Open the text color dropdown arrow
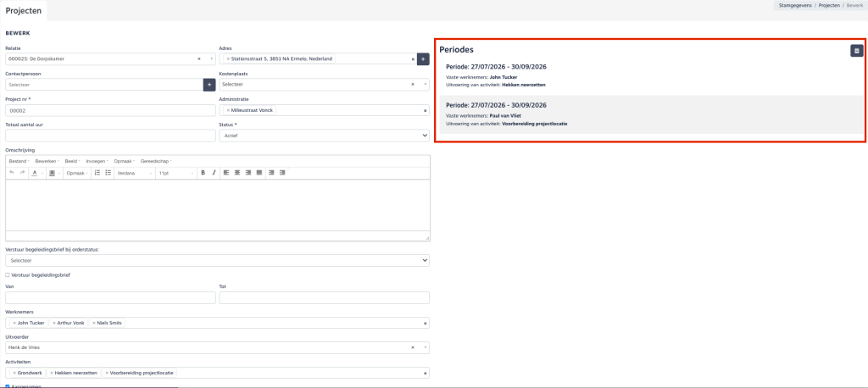The width and height of the screenshot is (868, 388). pos(42,173)
